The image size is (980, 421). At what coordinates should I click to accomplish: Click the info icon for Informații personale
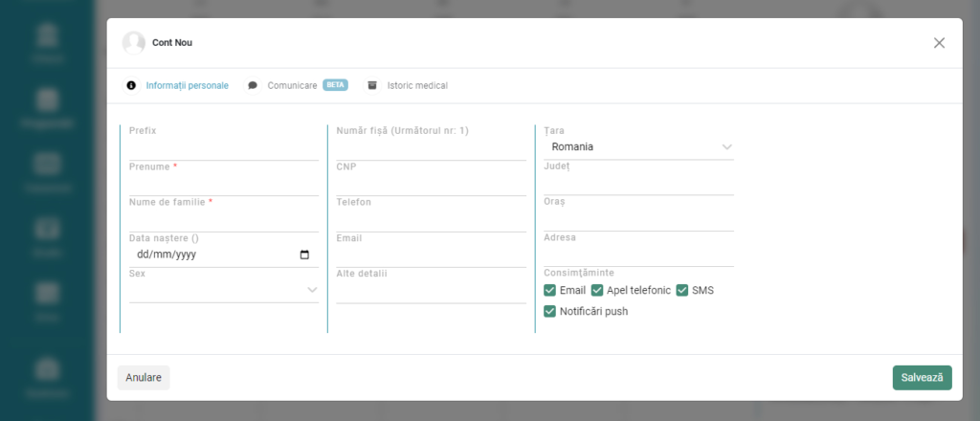pyautogui.click(x=132, y=85)
